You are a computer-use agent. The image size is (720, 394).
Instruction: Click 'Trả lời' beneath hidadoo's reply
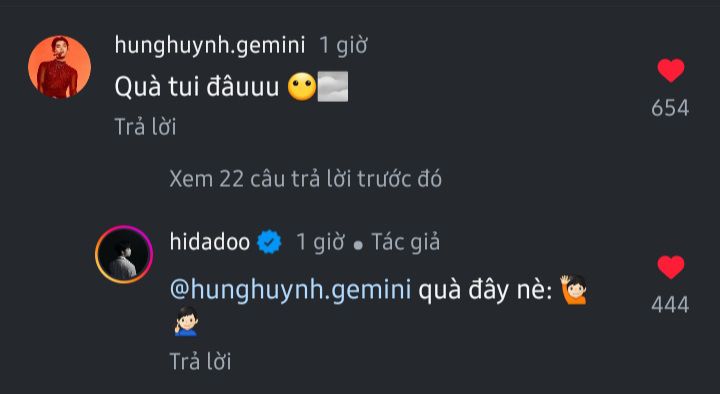click(200, 361)
